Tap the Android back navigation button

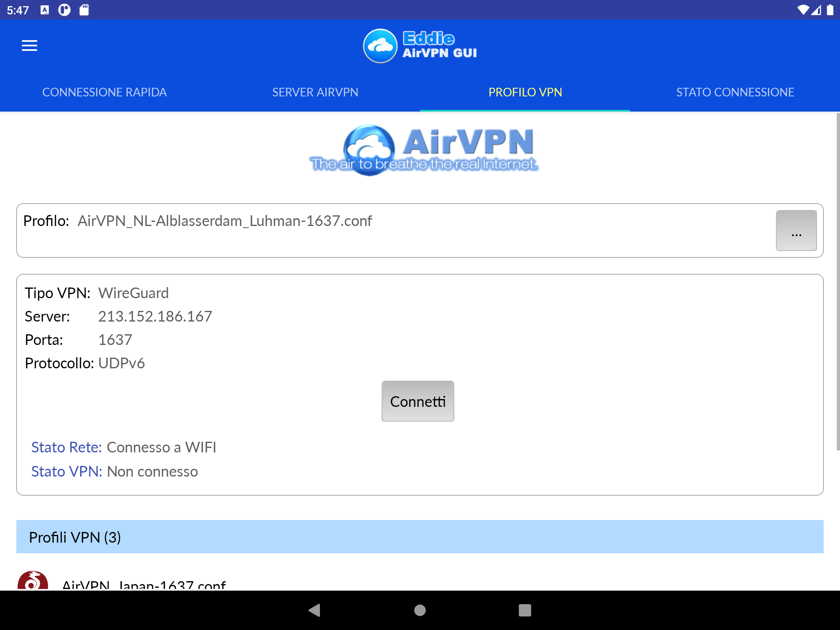(x=315, y=610)
